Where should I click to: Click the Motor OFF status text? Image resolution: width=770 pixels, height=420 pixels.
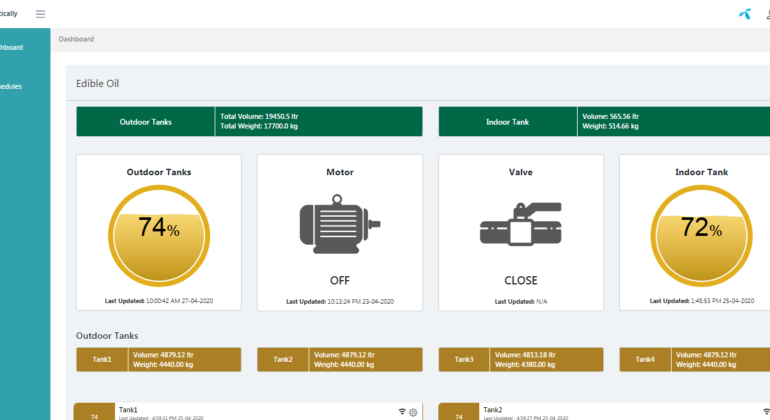[340, 280]
